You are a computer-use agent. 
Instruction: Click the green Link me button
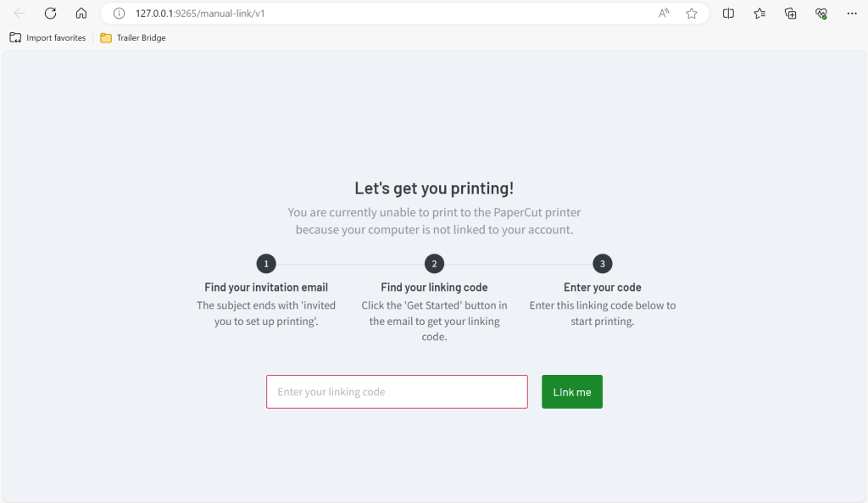[x=572, y=392]
